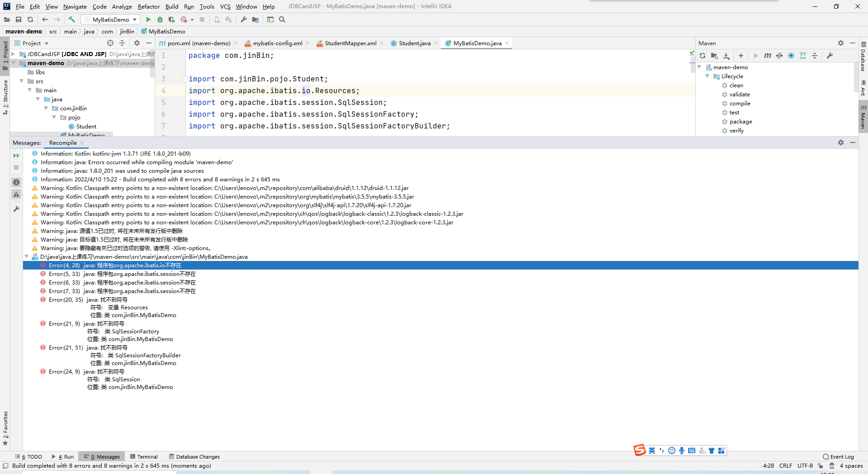Select the first compile error about org.apache.ibatis.io
868x474 pixels.
(113, 265)
